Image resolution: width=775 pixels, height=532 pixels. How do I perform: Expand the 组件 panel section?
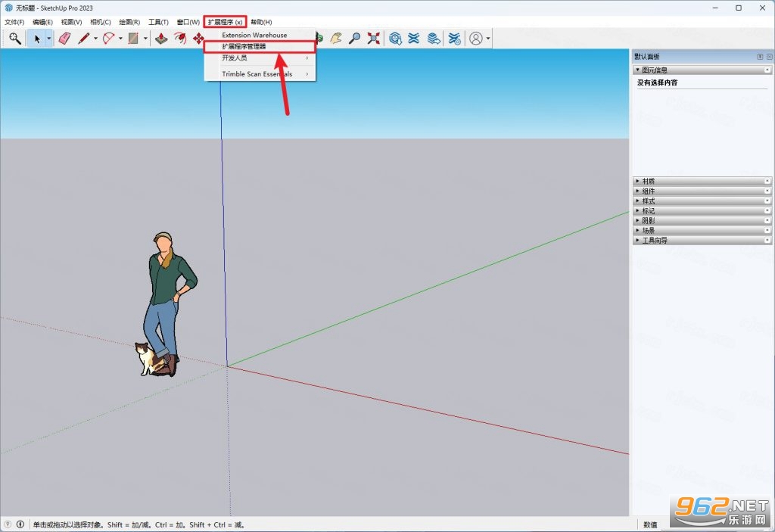click(637, 191)
